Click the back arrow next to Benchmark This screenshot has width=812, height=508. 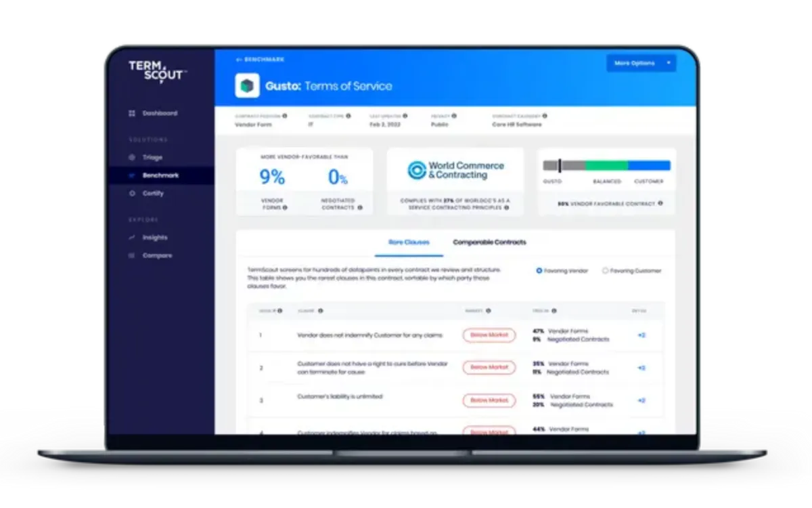pyautogui.click(x=238, y=60)
